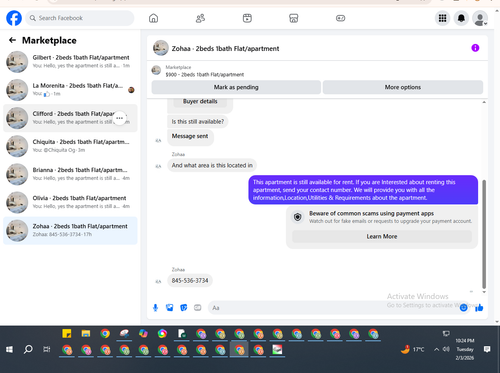Click Zohaa's chat header title
The image size is (500, 373).
click(x=225, y=49)
